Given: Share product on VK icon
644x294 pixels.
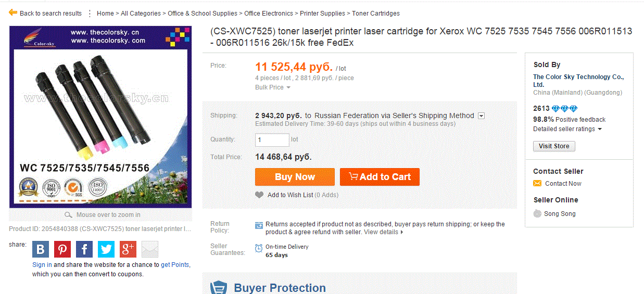Looking at the screenshot, I should (41, 249).
